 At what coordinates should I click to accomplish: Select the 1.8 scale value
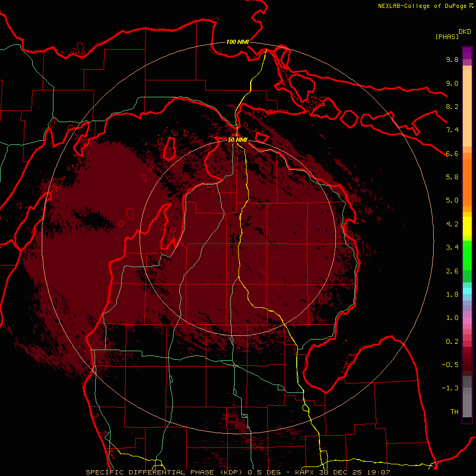pyautogui.click(x=452, y=295)
